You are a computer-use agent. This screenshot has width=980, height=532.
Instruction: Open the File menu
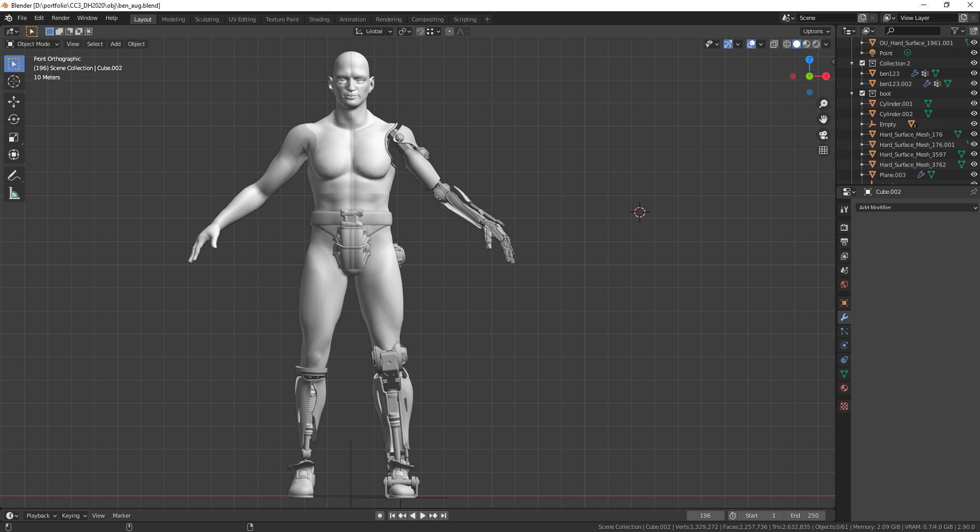tap(22, 18)
